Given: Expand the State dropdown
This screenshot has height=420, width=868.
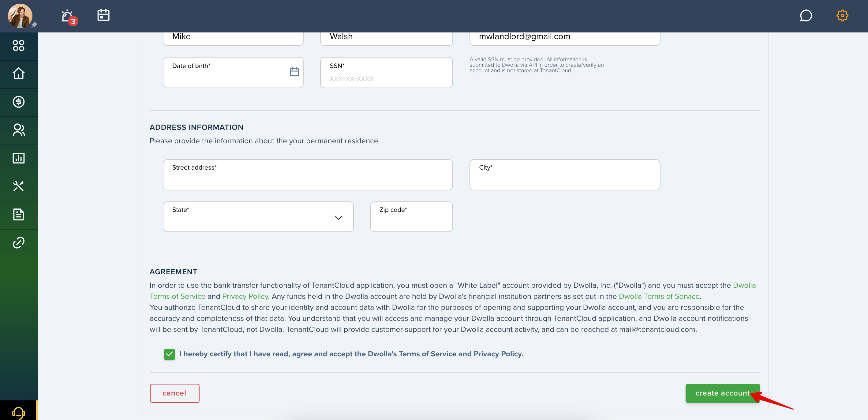Looking at the screenshot, I should pos(258,217).
